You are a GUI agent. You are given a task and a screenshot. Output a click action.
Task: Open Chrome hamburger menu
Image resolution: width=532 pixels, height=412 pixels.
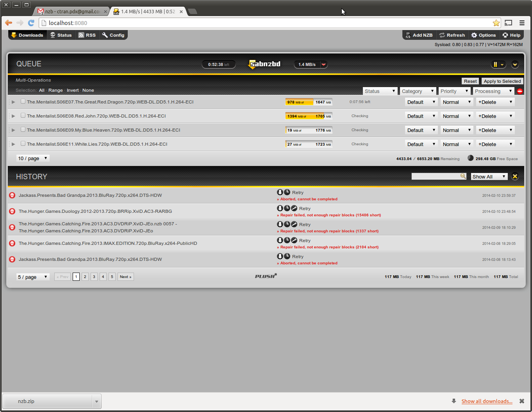pos(522,23)
